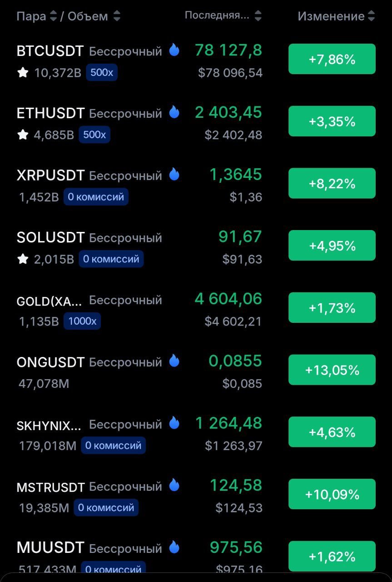Sort by Объем using its sort arrows
The image size is (392, 582).
tap(117, 16)
